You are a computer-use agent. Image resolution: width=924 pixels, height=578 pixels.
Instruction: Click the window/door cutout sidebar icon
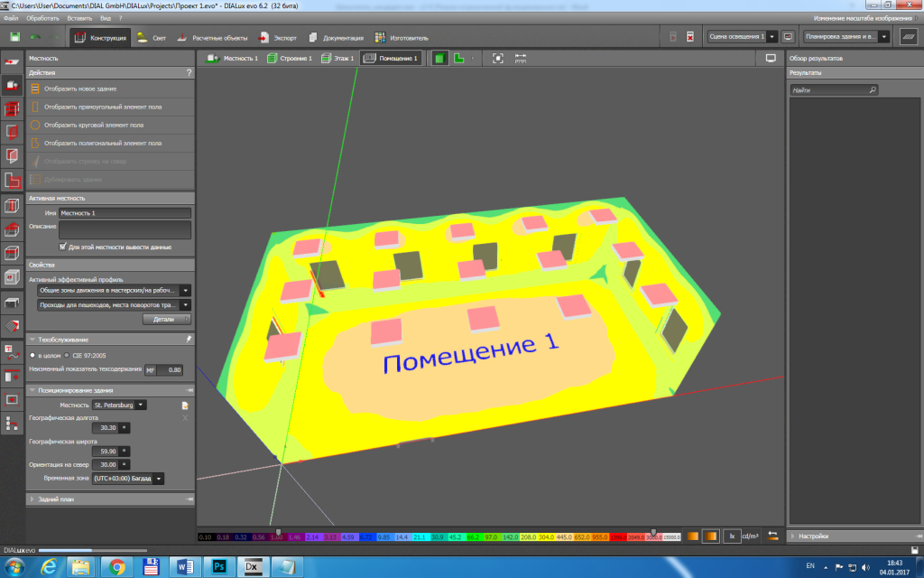pyautogui.click(x=12, y=277)
